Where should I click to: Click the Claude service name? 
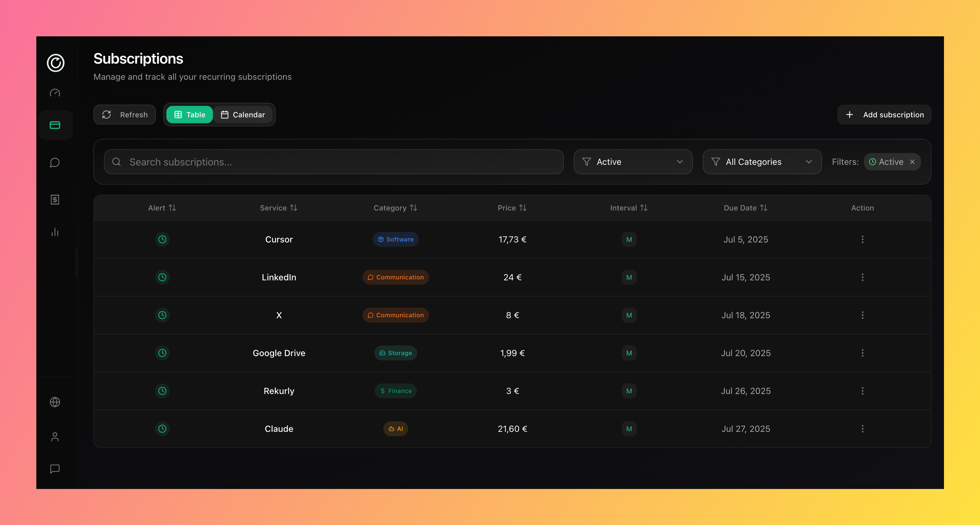pyautogui.click(x=279, y=429)
